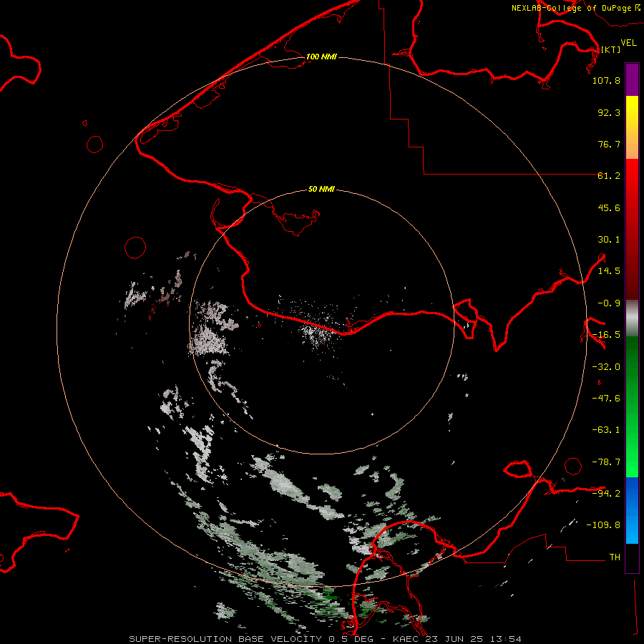Click the -63.1 value on velocity scale
Screen dimensions: 644x644
pyautogui.click(x=606, y=430)
